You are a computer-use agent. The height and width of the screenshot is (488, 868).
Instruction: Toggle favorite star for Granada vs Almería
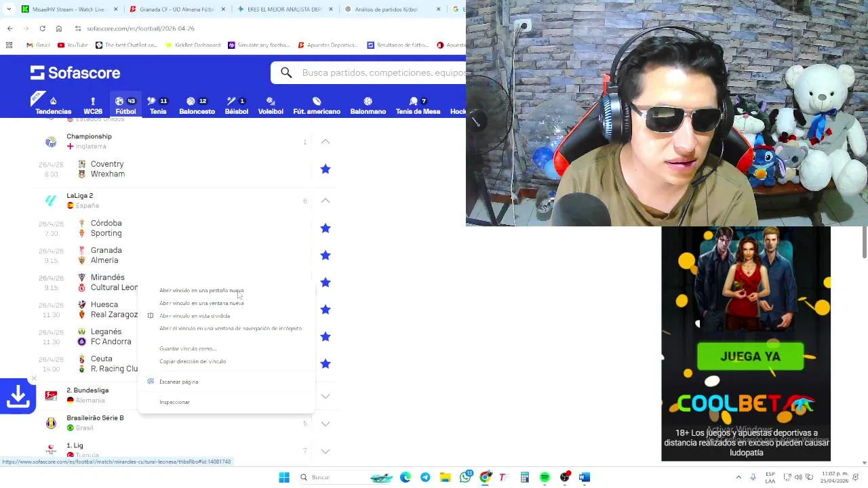(x=325, y=256)
